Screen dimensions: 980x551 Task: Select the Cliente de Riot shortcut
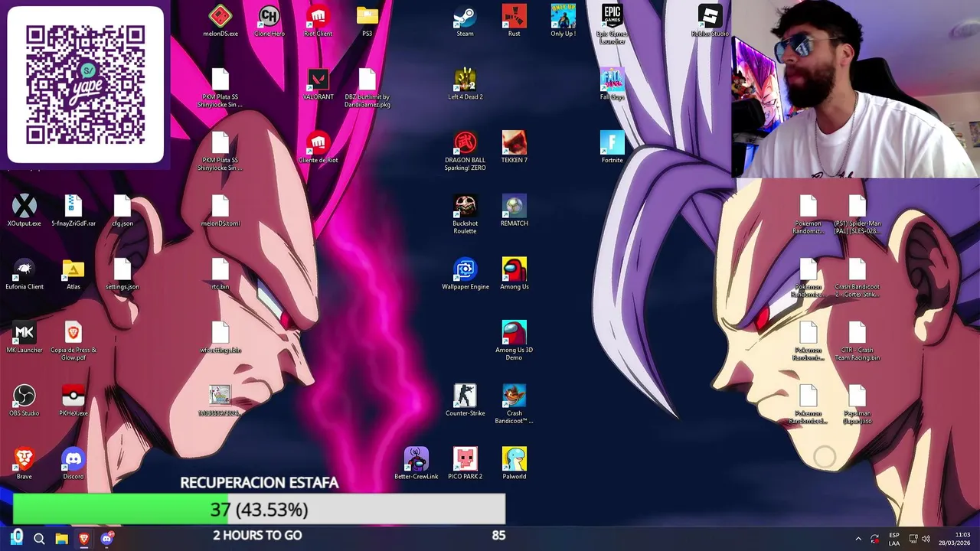click(318, 148)
